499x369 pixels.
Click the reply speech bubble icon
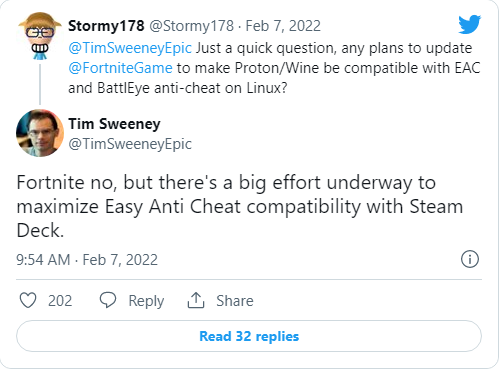click(108, 300)
